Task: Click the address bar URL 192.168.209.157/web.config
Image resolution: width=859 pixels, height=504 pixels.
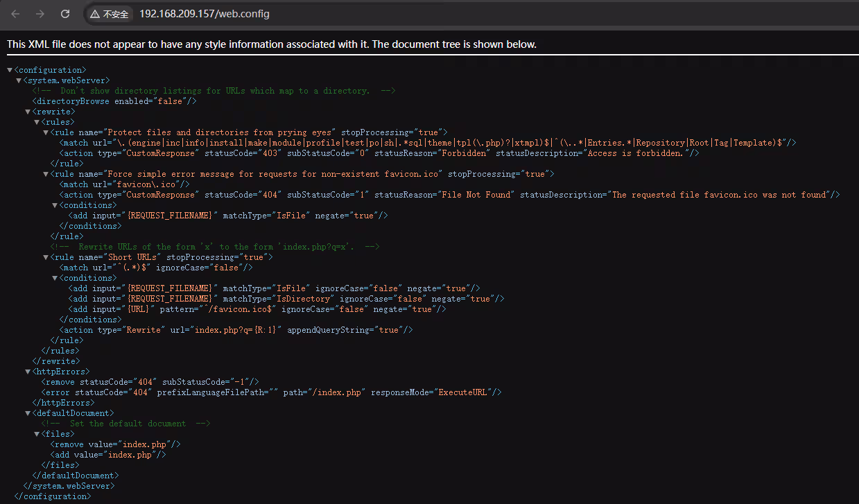Action: pyautogui.click(x=205, y=14)
